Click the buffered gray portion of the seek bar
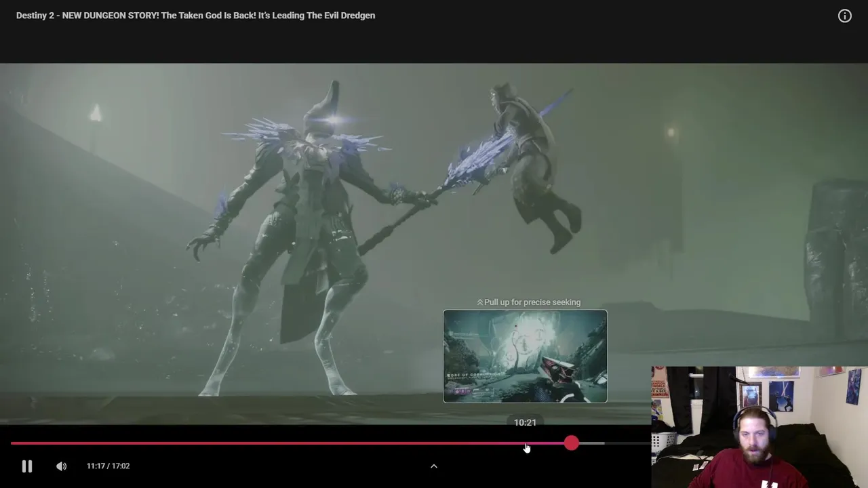Image resolution: width=868 pixels, height=488 pixels. pyautogui.click(x=591, y=443)
